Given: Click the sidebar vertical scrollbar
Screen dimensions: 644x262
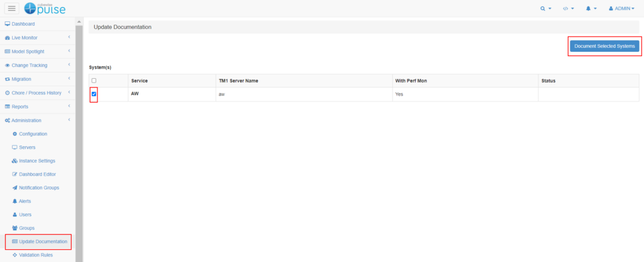Looking at the screenshot, I should pos(79,126).
